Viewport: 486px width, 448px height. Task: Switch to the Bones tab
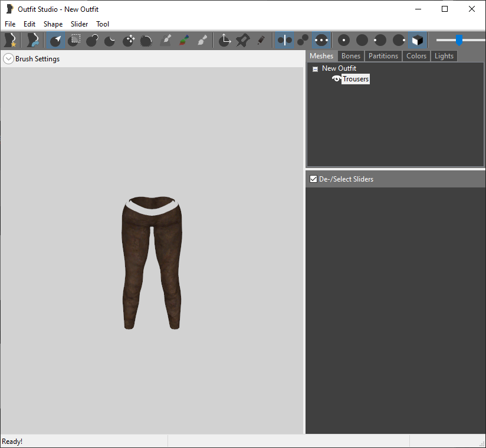(x=351, y=56)
